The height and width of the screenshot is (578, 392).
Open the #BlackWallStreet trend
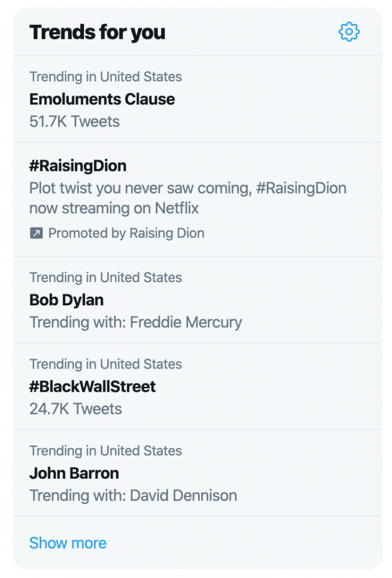tap(93, 387)
